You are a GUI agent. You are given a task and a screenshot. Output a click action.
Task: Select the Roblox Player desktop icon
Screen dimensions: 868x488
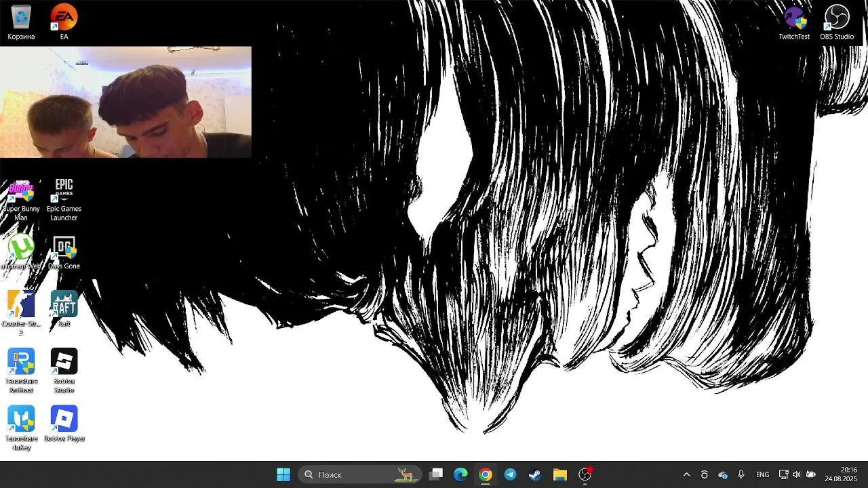point(64,425)
